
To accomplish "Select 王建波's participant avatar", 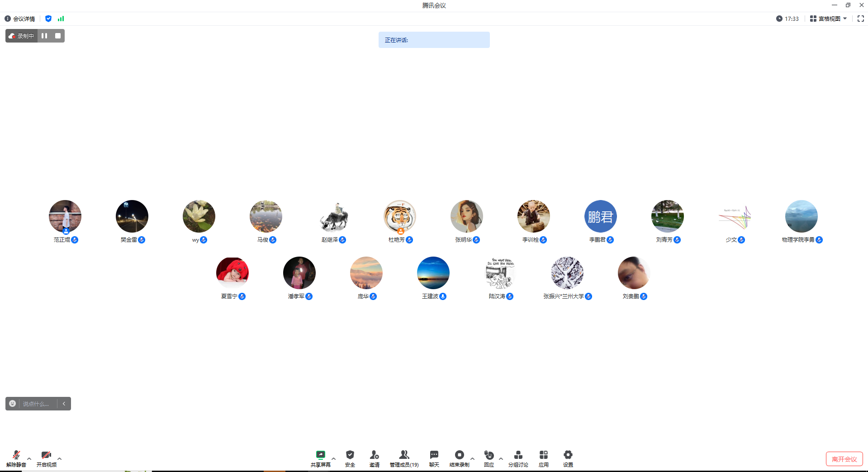I will (x=433, y=273).
